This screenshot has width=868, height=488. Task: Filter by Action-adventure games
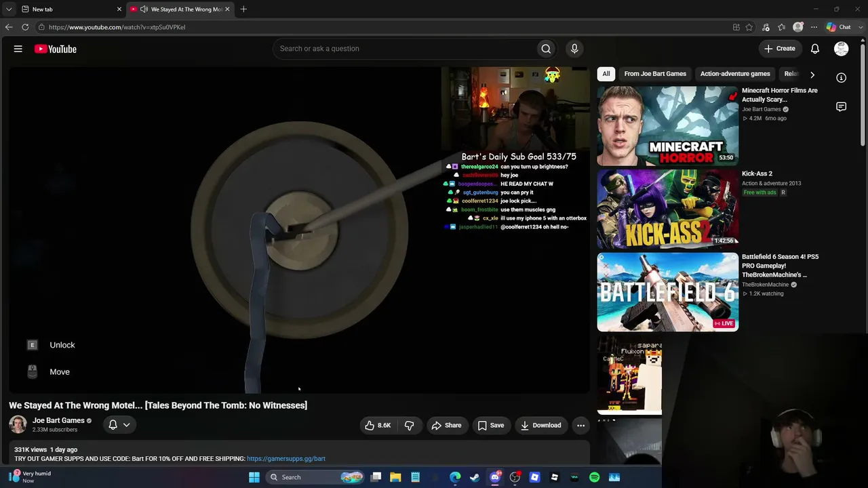point(735,74)
